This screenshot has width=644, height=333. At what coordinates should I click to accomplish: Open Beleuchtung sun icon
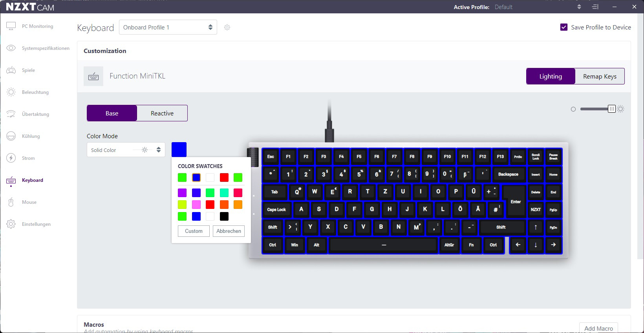tap(11, 92)
